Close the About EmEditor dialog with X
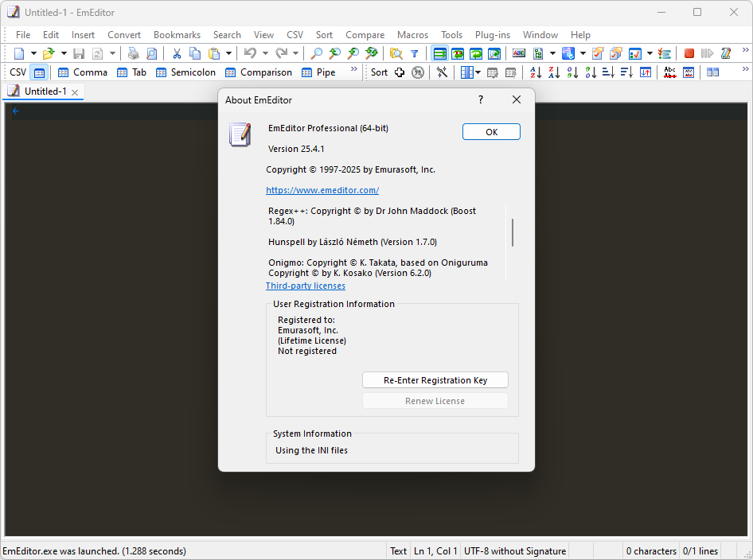This screenshot has width=753, height=560. click(x=517, y=99)
